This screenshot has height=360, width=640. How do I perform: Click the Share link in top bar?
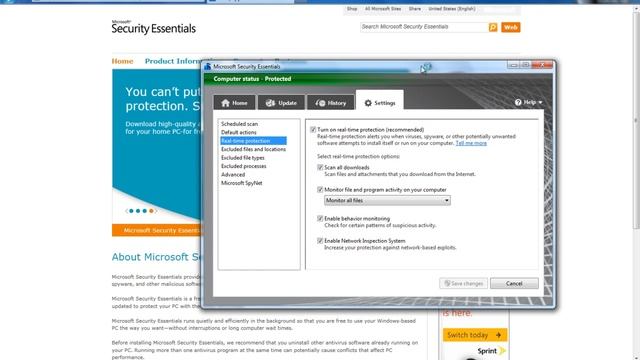(415, 9)
